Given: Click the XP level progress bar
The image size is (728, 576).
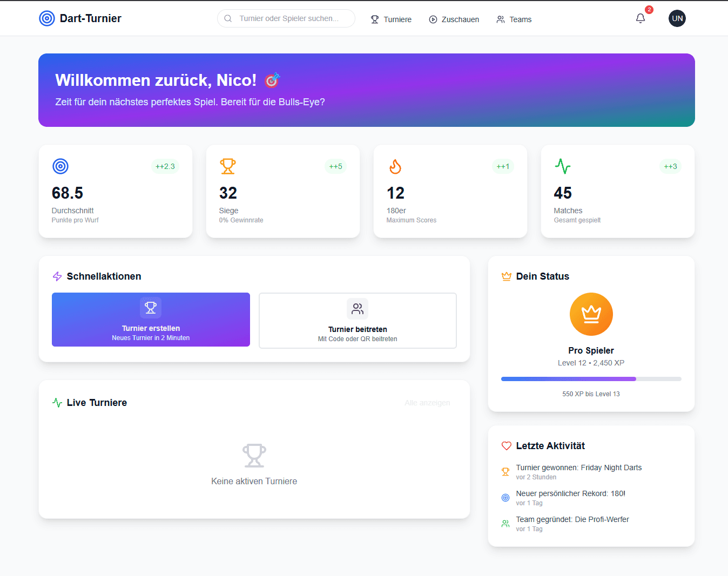Looking at the screenshot, I should click(591, 379).
